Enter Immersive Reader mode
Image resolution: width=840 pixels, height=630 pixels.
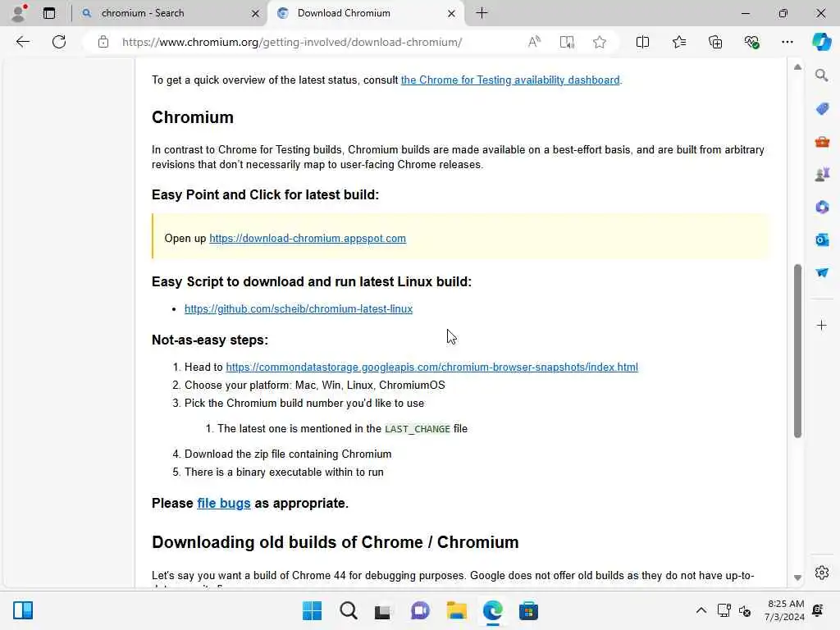click(567, 42)
